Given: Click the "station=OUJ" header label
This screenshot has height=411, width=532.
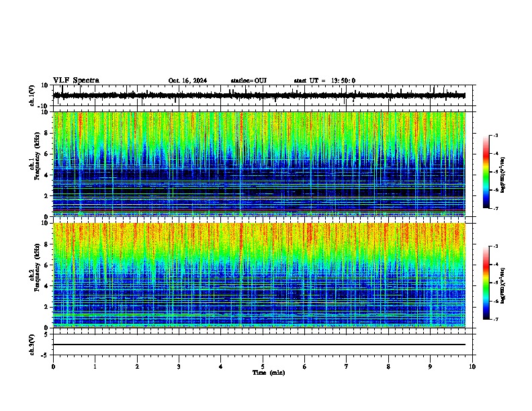Looking at the screenshot, I should [x=249, y=81].
